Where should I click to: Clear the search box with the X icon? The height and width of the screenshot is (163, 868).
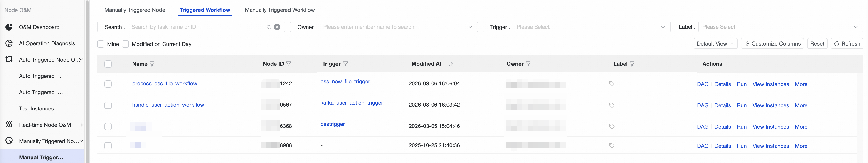click(x=277, y=27)
